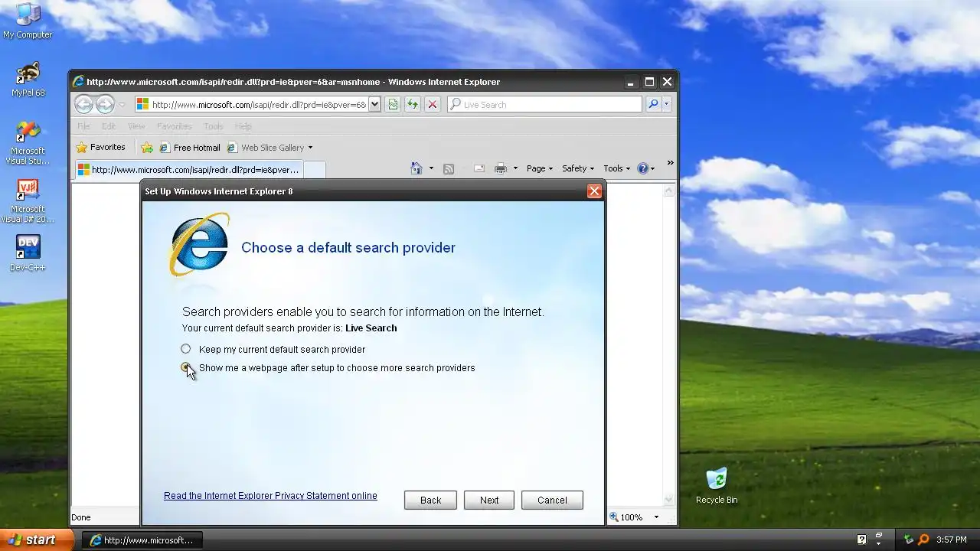Image resolution: width=980 pixels, height=551 pixels.
Task: Open the Windows Start menu
Action: coord(37,540)
